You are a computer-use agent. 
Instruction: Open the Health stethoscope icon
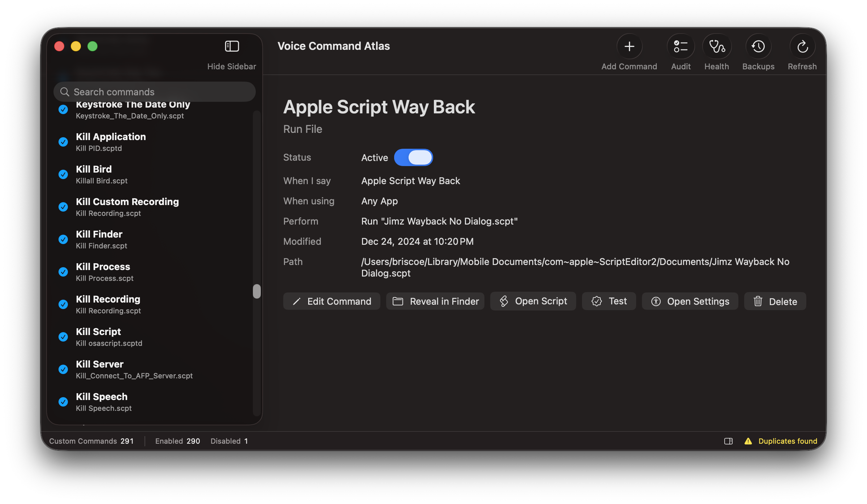click(x=717, y=46)
